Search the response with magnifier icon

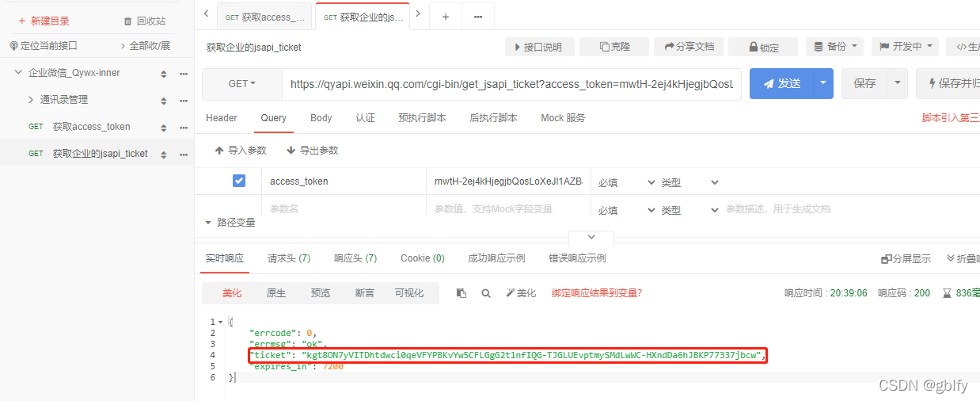[x=486, y=293]
